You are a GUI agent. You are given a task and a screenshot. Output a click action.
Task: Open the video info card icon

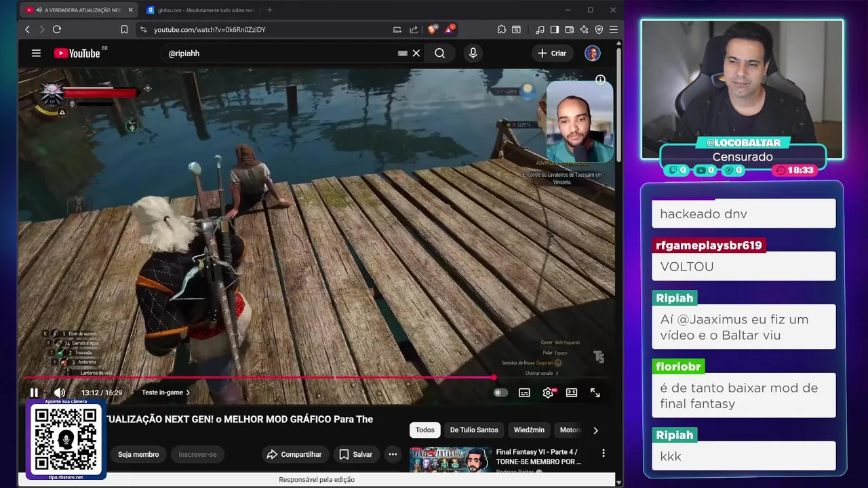(600, 80)
